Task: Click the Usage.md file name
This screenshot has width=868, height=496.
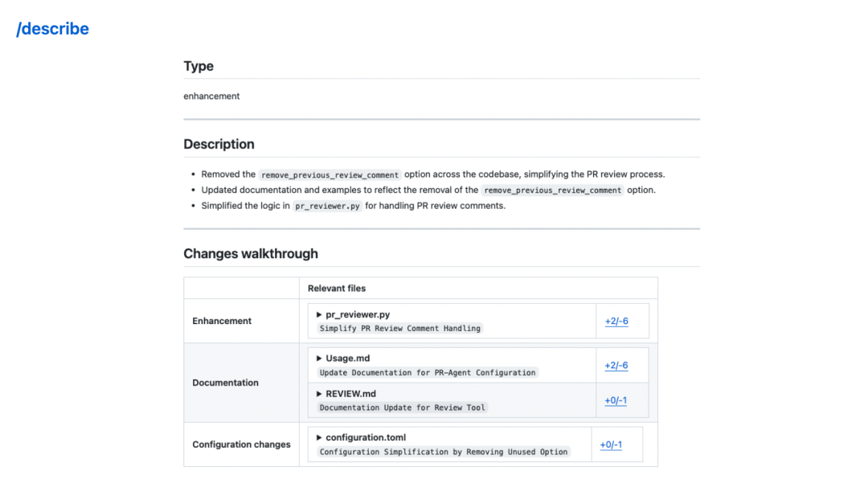Action: pos(348,359)
